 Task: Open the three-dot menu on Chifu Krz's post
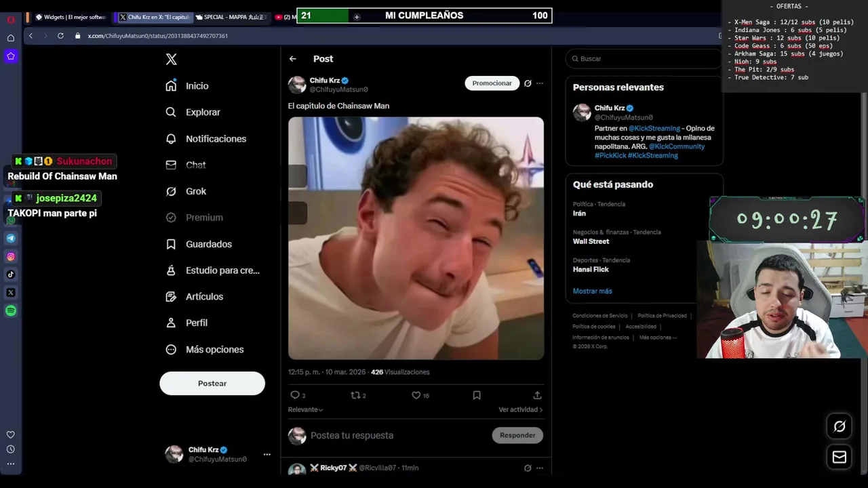tap(540, 83)
